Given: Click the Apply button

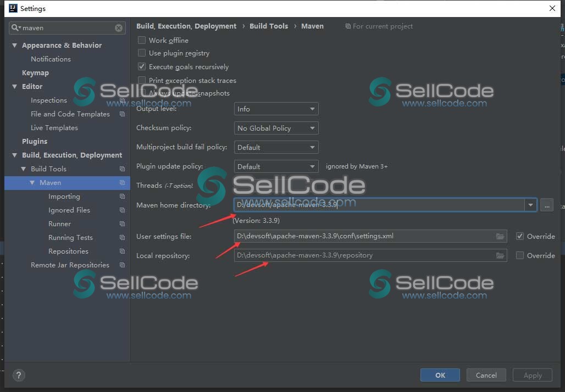Looking at the screenshot, I should [x=533, y=375].
